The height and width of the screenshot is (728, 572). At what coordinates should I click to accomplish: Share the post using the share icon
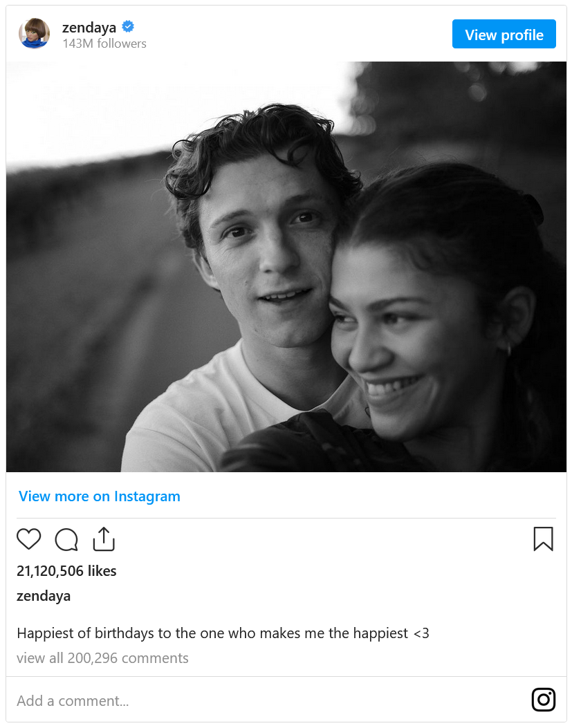click(x=103, y=539)
